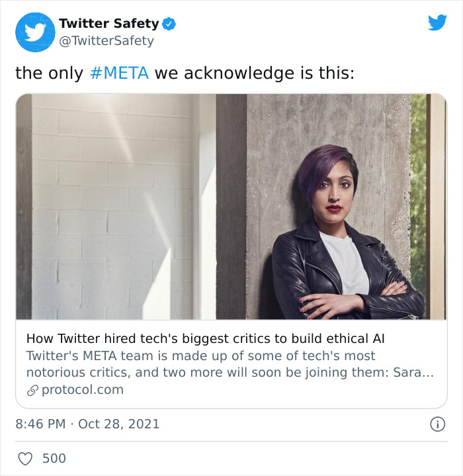Like the tweet with the heart icon
The width and height of the screenshot is (463, 476).
(x=26, y=458)
